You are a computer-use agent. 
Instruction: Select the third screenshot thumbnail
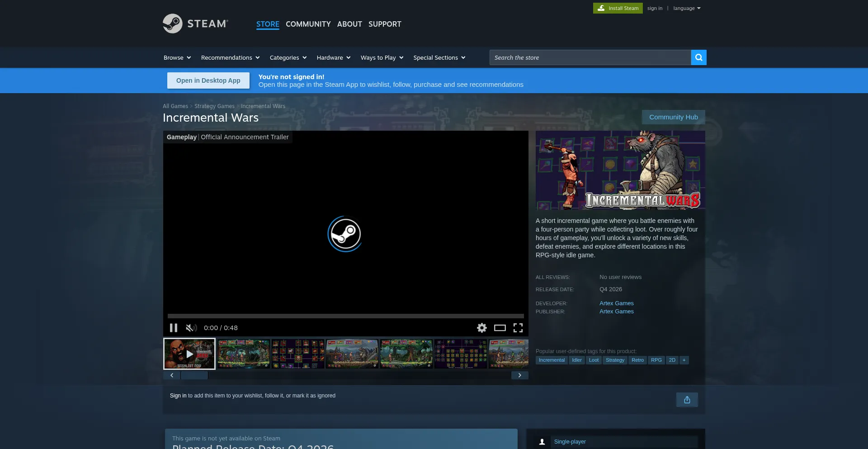298,354
